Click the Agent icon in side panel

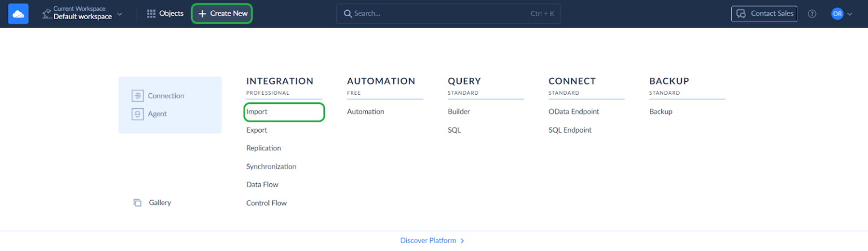[x=137, y=114]
